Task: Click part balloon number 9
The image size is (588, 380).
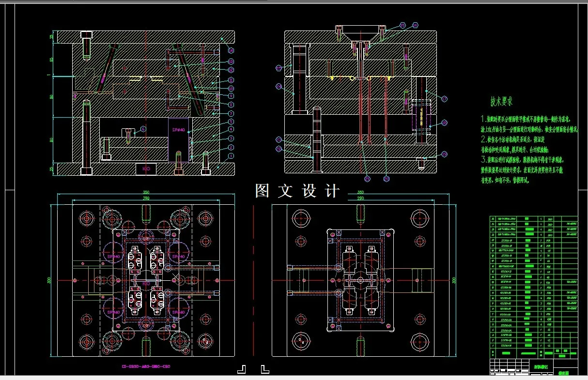Action: coord(231,96)
